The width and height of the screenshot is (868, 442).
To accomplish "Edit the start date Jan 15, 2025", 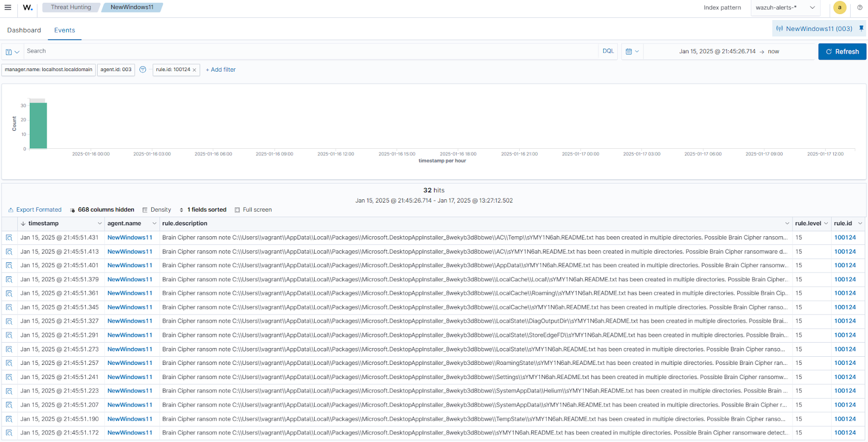I will click(x=717, y=52).
